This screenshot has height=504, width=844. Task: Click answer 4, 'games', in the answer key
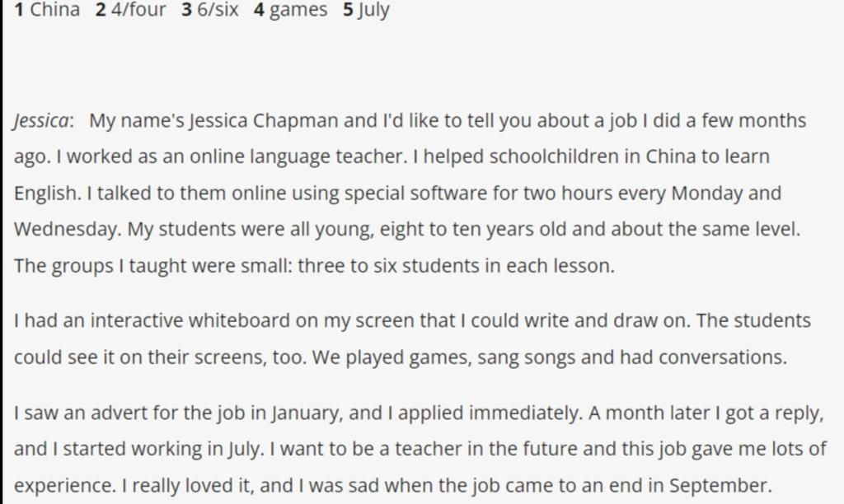click(290, 11)
